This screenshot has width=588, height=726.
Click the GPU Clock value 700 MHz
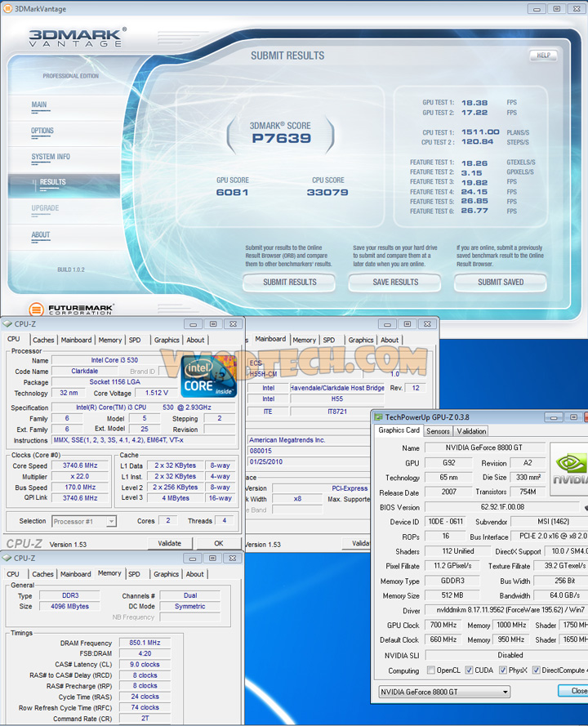(443, 625)
